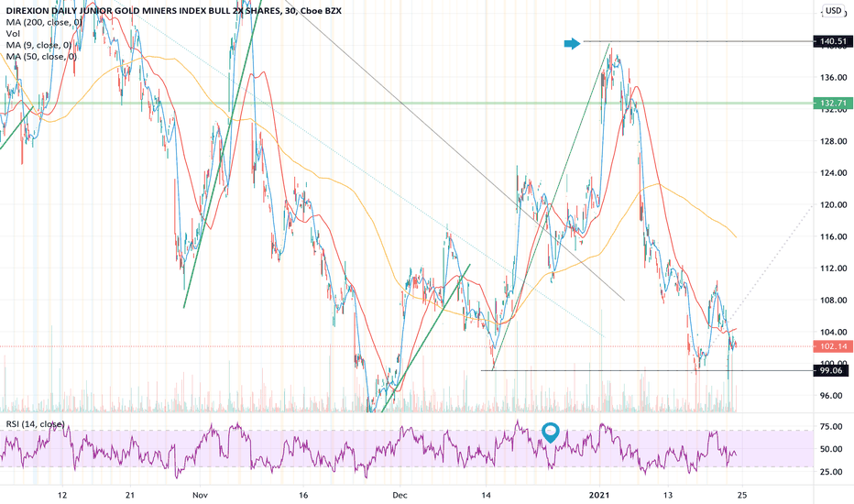Click the RSI 50.00 scale value
This screenshot has width=854, height=504.
point(831,449)
